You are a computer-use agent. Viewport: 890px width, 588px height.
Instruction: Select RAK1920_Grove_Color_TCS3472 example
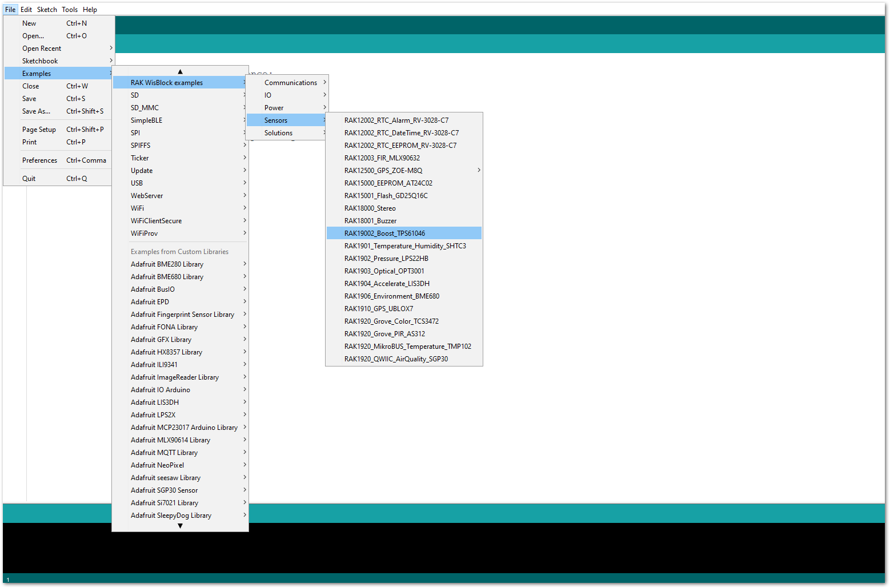(x=404, y=321)
